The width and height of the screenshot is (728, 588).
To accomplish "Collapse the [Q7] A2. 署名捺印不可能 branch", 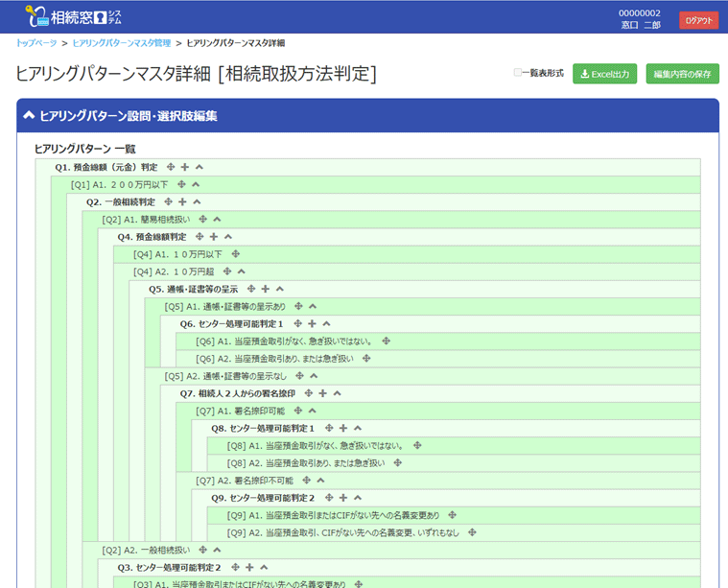I will (x=321, y=481).
